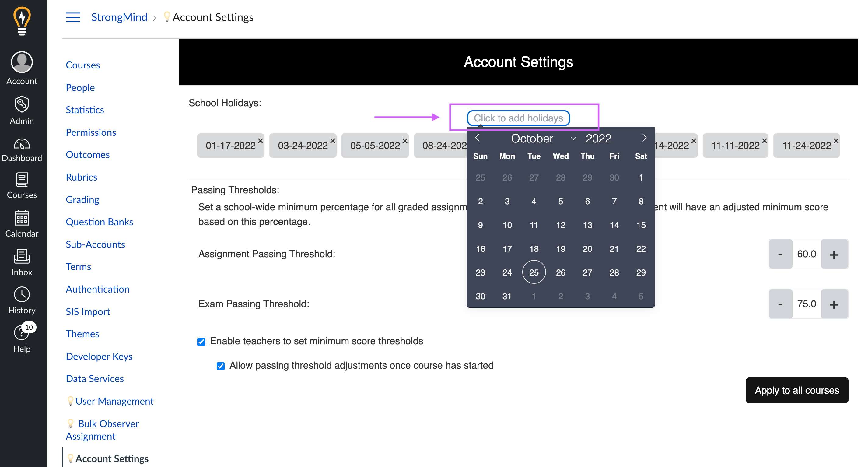Select October 25 in calendar

[534, 272]
